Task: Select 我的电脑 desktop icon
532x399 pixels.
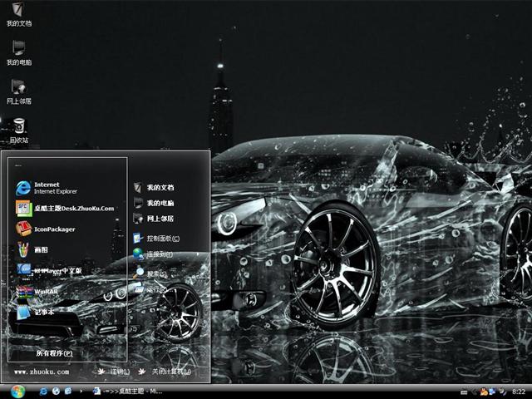Action: (x=18, y=53)
